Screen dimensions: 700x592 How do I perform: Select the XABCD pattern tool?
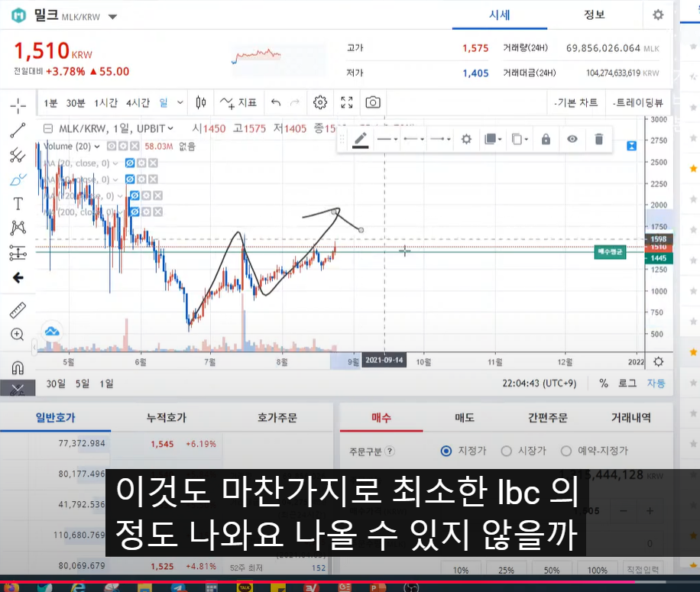(x=18, y=228)
